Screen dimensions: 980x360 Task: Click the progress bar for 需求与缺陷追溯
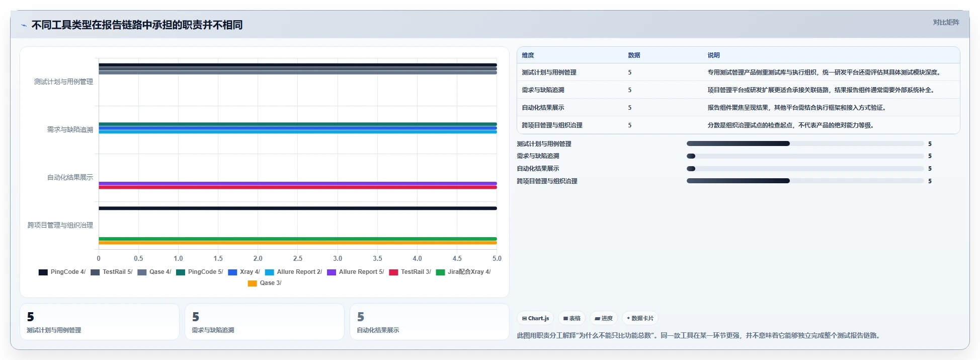[x=805, y=156]
